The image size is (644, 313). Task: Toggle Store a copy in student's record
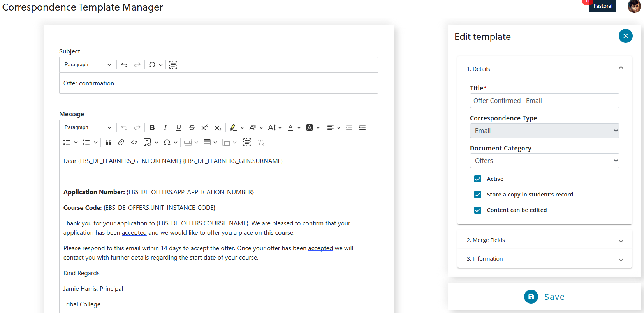[478, 195]
